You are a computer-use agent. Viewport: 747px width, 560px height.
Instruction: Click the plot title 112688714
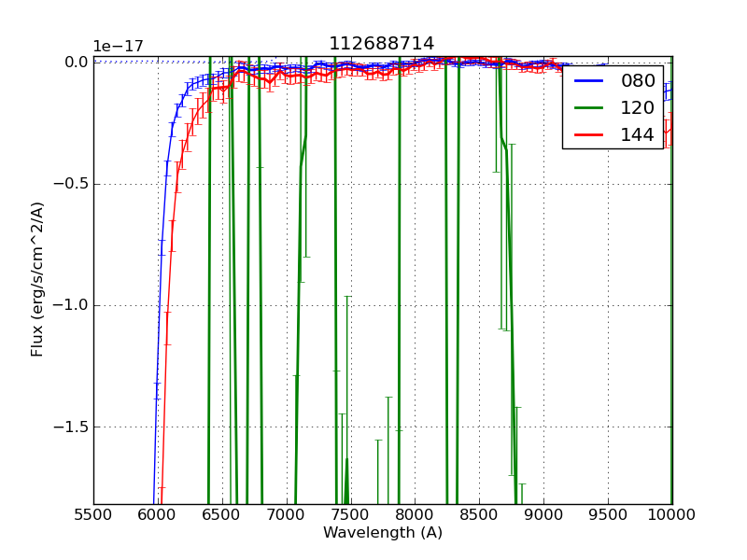coord(381,44)
